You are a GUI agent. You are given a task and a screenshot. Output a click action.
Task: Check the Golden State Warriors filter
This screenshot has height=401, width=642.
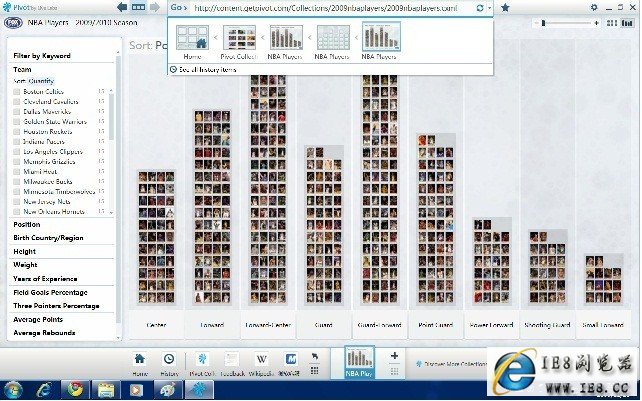[17, 122]
